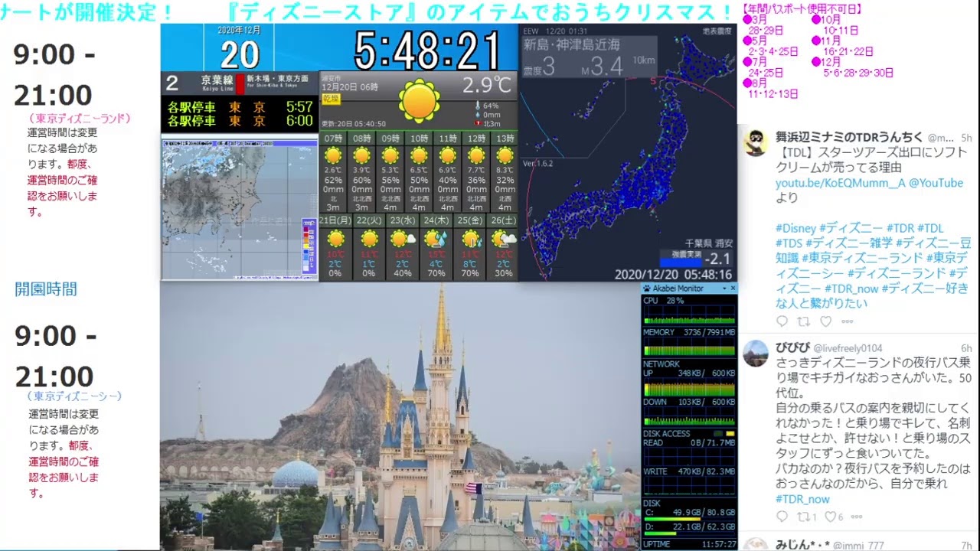This screenshot has height=551, width=980.
Task: Open more options on 舞浜辺ミナミ tweet
Action: (847, 322)
